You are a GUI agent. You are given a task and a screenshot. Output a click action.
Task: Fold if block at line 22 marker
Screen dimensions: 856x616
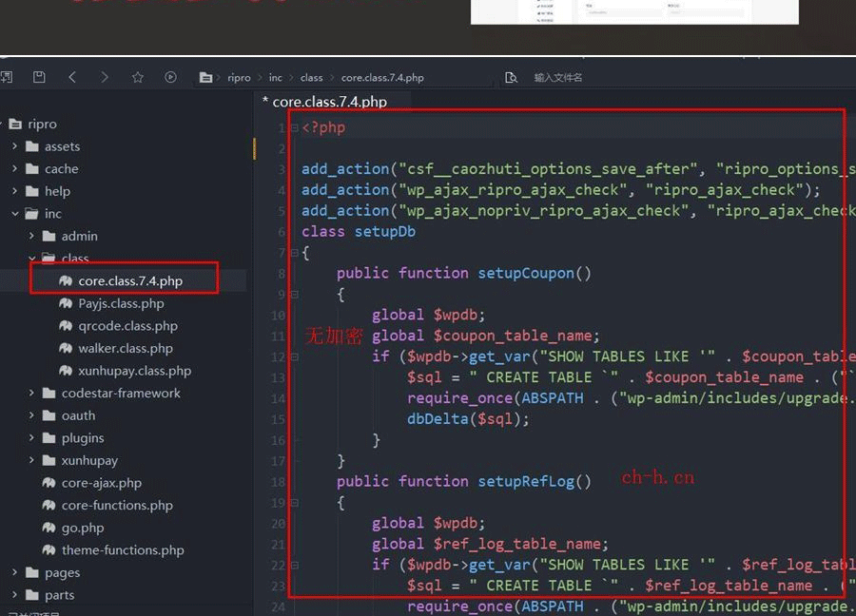pyautogui.click(x=294, y=566)
